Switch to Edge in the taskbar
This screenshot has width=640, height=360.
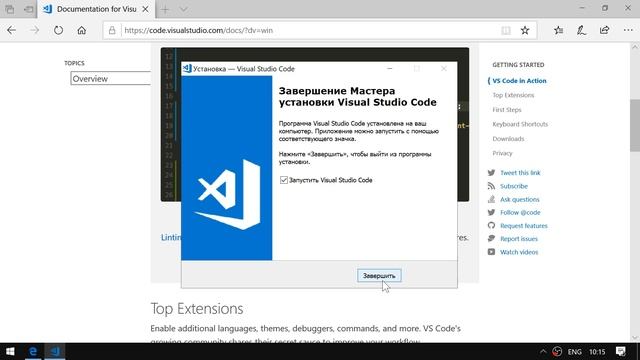point(33,351)
